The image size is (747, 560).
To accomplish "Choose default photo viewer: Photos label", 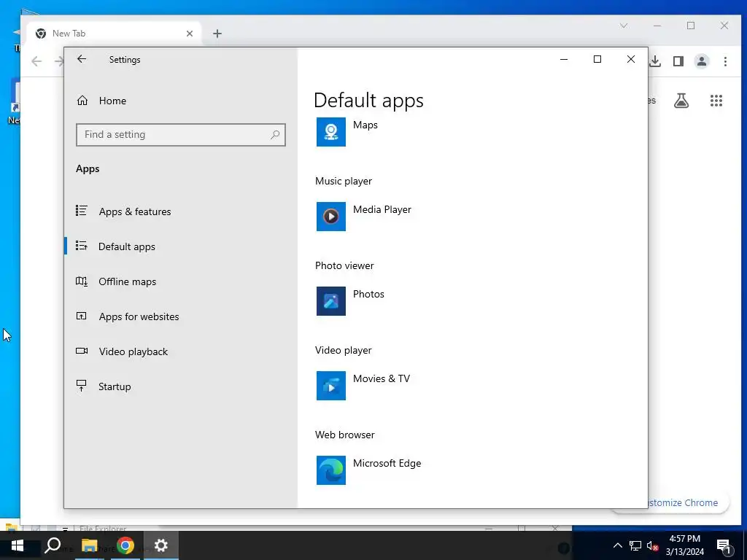I will pyautogui.click(x=368, y=295).
